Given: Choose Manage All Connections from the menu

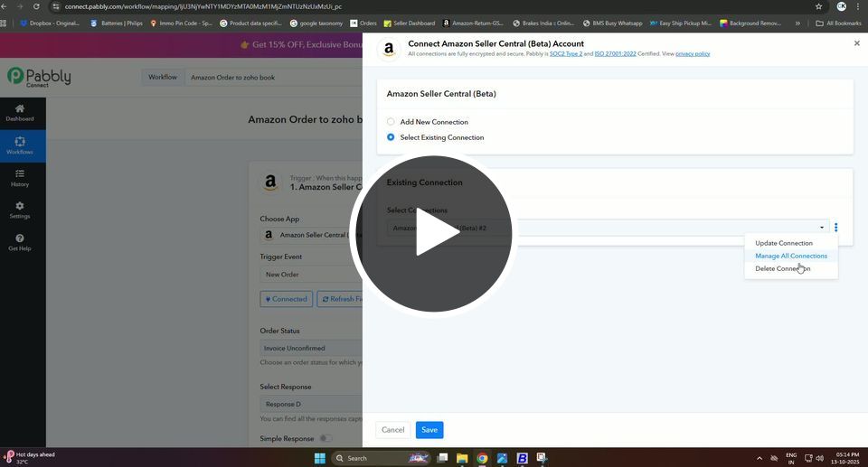Looking at the screenshot, I should click(x=790, y=256).
